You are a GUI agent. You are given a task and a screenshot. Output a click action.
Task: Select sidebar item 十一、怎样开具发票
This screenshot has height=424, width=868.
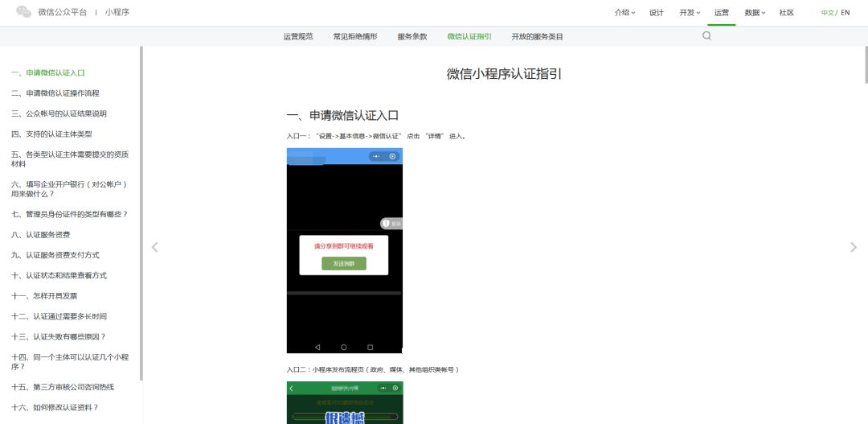(44, 296)
